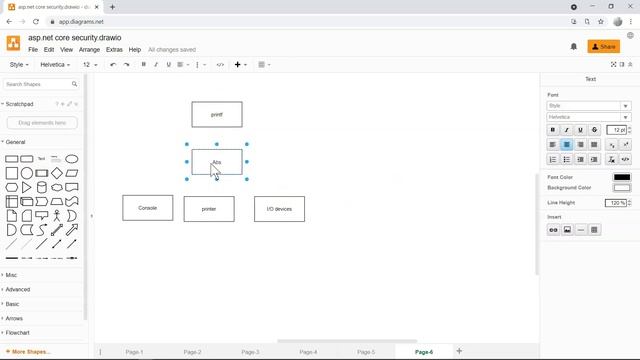This screenshot has height=360, width=640.
Task: Undo the last action
Action: click(x=113, y=64)
